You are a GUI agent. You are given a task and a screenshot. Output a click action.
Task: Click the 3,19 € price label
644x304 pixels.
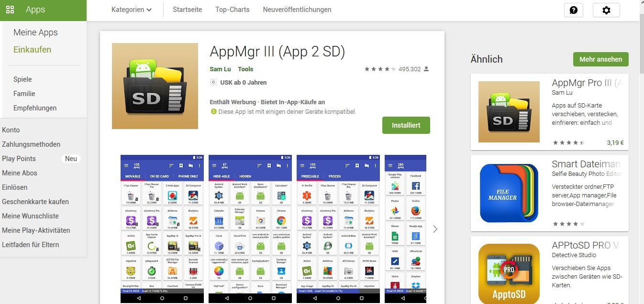tap(615, 142)
